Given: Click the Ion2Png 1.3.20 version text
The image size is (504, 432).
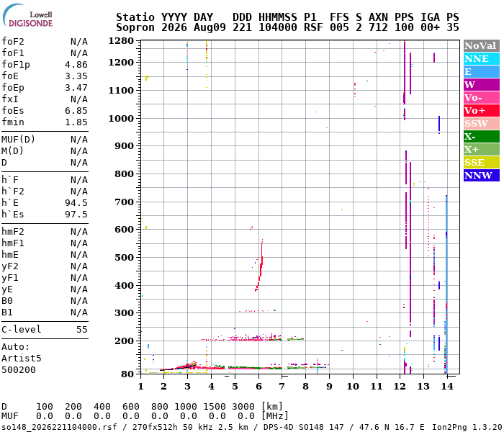Looking at the screenshot, I should click(467, 427).
